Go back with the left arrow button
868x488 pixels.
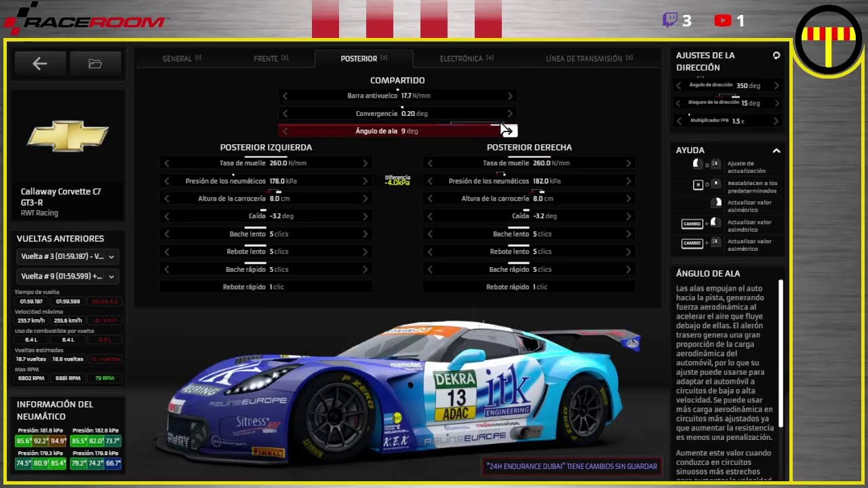click(40, 64)
